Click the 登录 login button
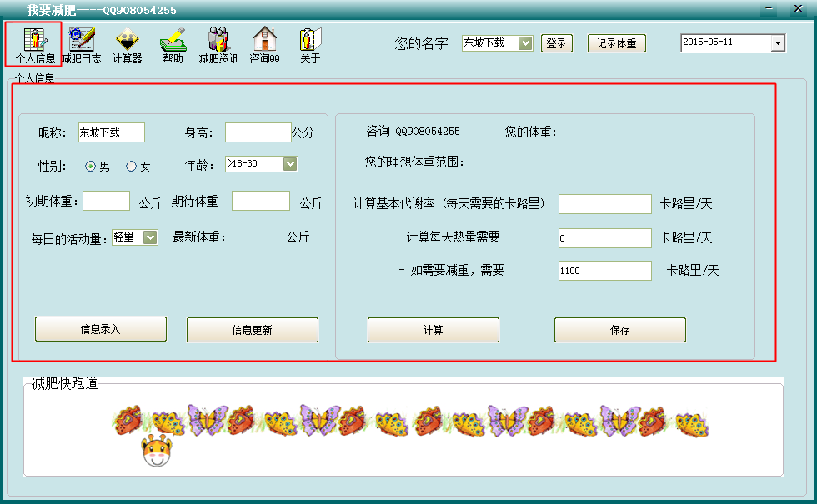 (557, 43)
